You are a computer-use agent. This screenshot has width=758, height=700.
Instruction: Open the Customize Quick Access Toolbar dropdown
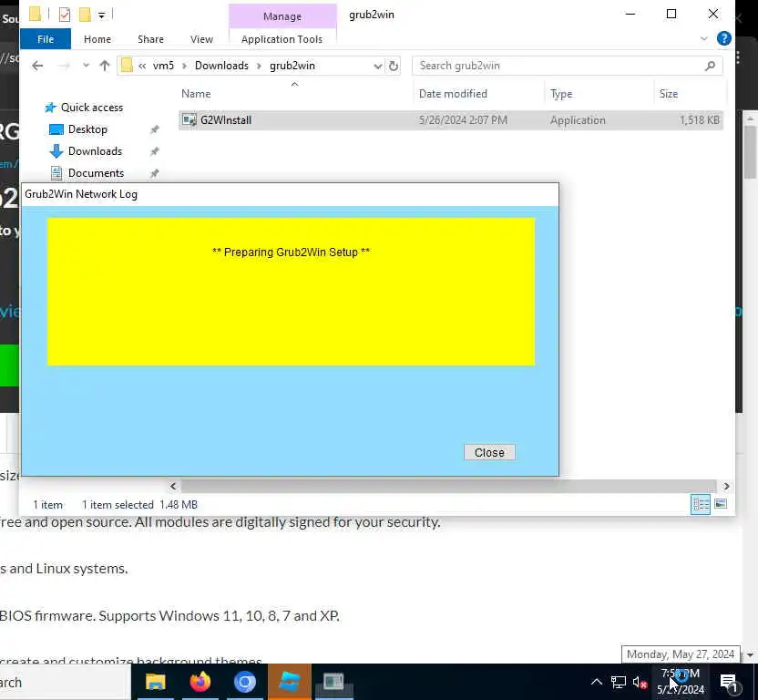click(x=101, y=15)
